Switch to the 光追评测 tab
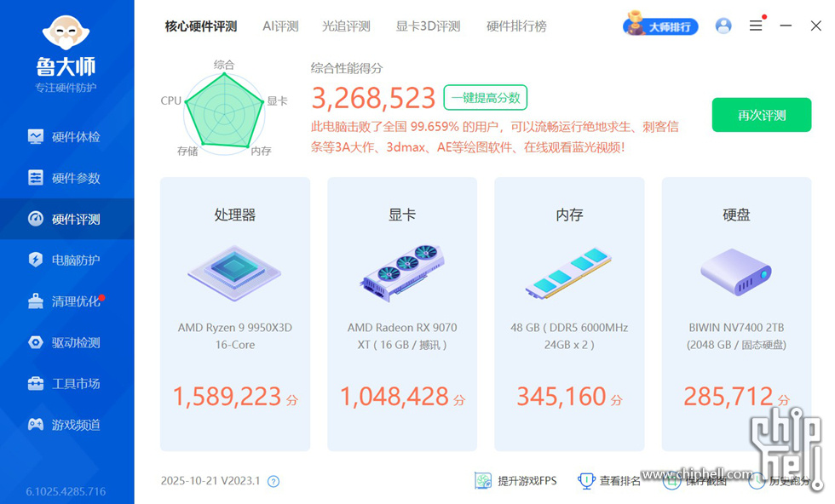The height and width of the screenshot is (504, 835). coord(346,26)
